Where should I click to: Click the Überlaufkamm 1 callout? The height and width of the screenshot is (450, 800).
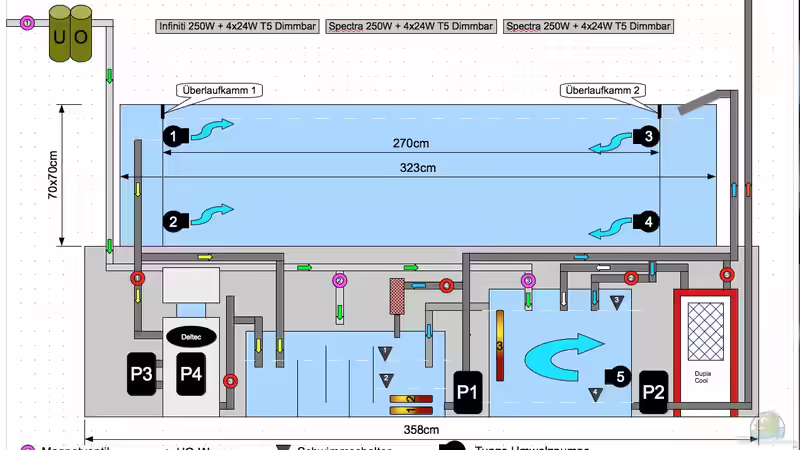221,90
